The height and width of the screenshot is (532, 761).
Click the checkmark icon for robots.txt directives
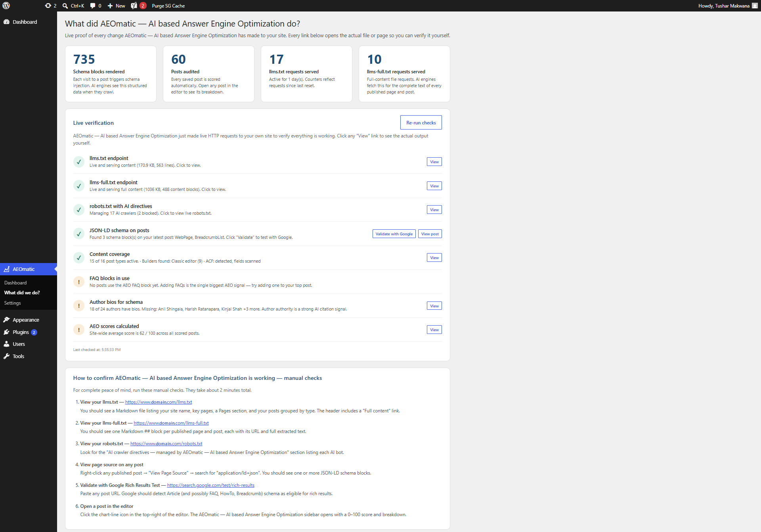click(x=79, y=210)
